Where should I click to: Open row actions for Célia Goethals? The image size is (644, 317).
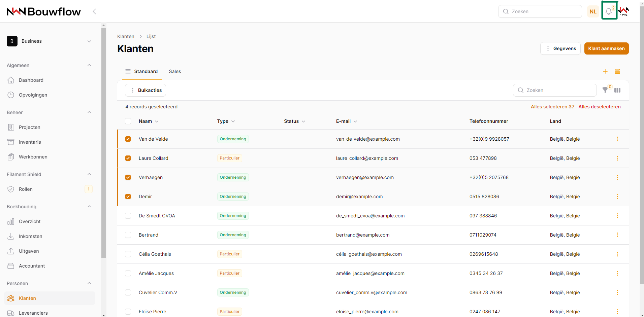tap(617, 254)
